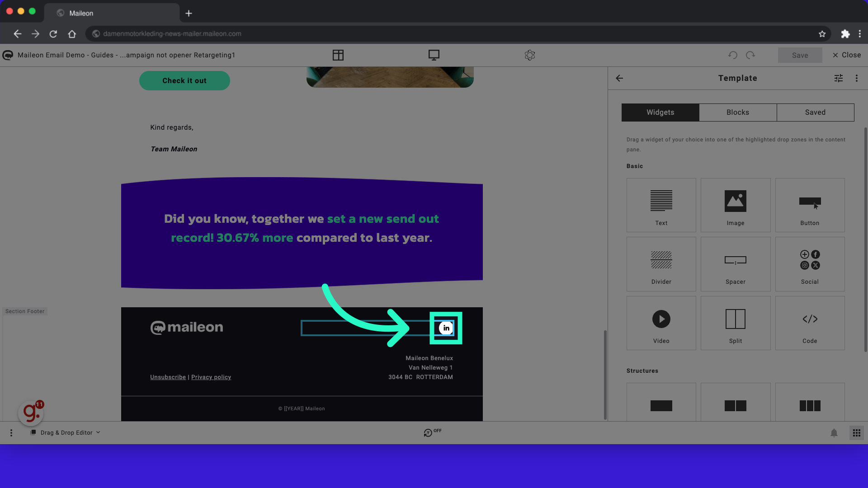Open template filter/sort options icon
868x488 pixels.
pyautogui.click(x=839, y=78)
